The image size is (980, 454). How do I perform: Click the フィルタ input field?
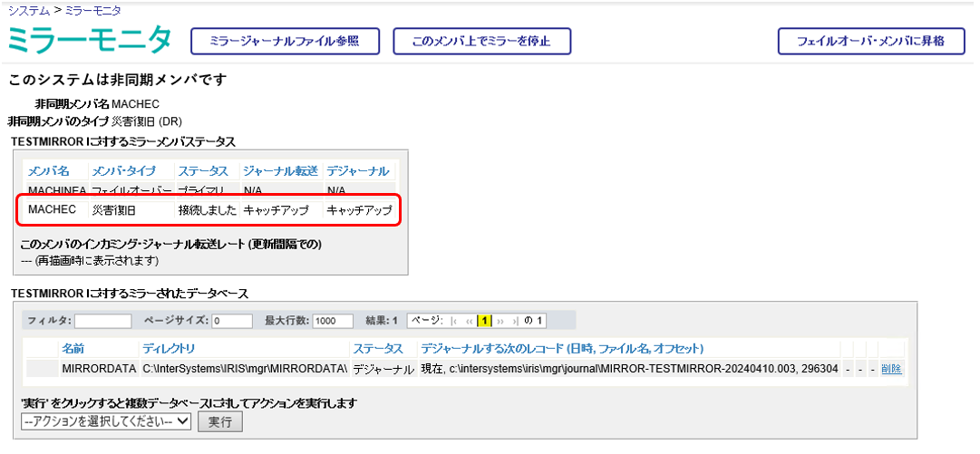click(102, 321)
